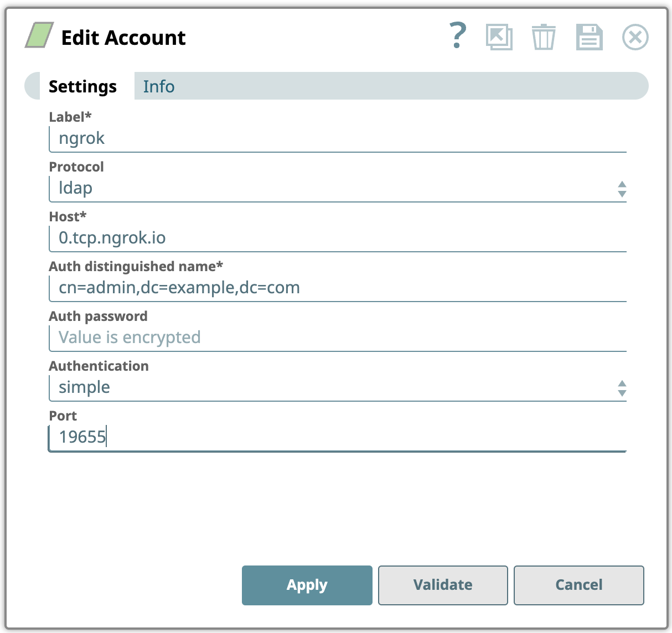Open the Protocol dropdown arrows
Screen dimensions: 672x633
[622, 189]
